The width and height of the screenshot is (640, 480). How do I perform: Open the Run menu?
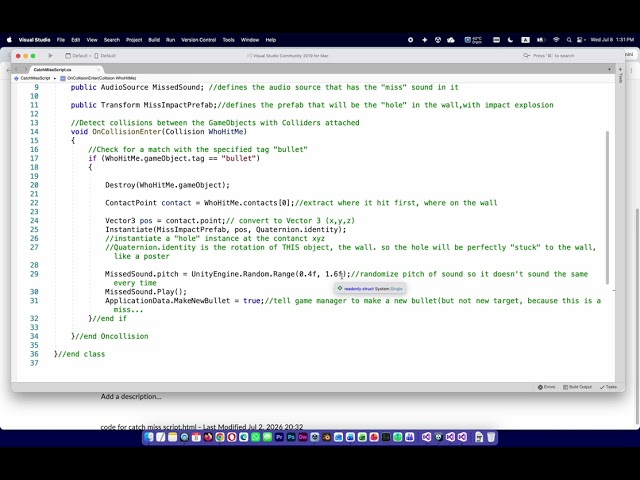point(170,40)
